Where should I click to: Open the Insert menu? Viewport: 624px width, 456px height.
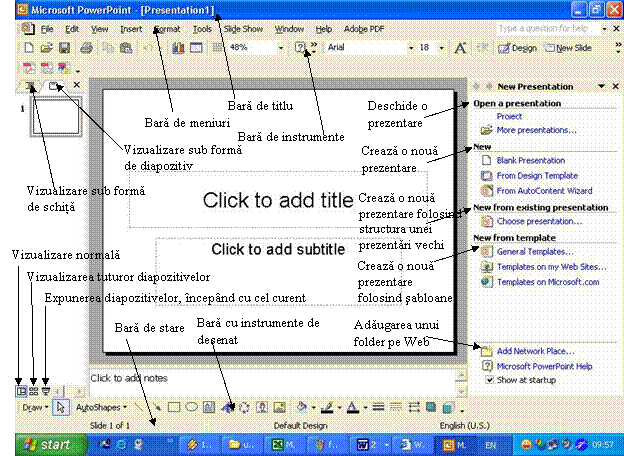130,29
